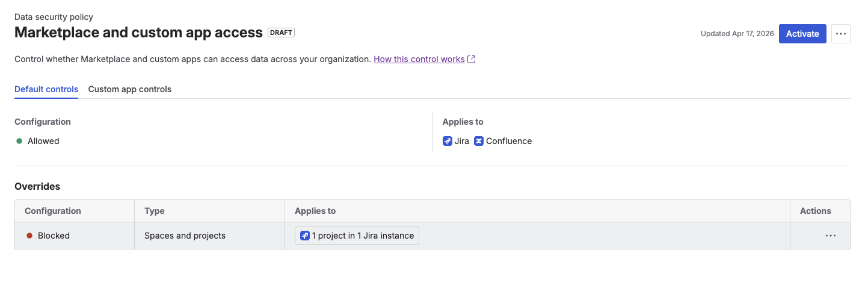Open the policy more actions menu beside Activate

point(840,34)
